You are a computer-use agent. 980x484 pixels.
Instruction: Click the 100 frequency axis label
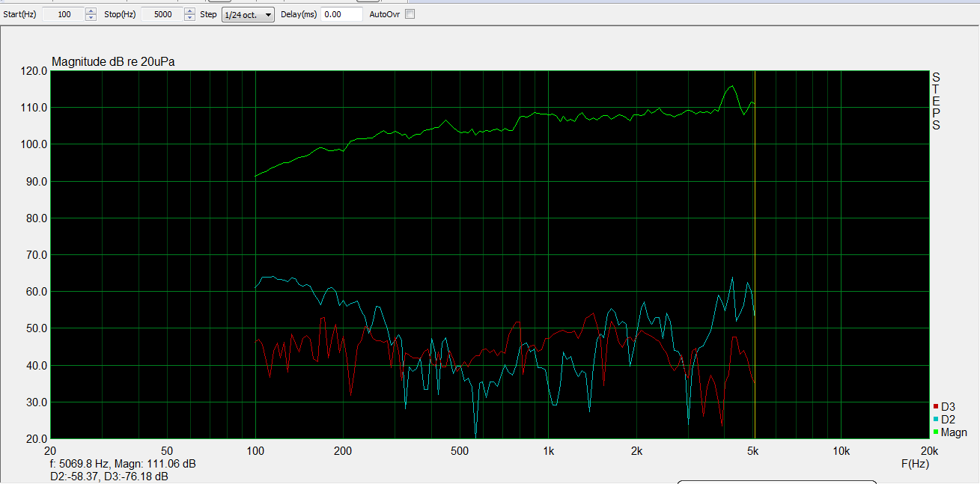[256, 451]
